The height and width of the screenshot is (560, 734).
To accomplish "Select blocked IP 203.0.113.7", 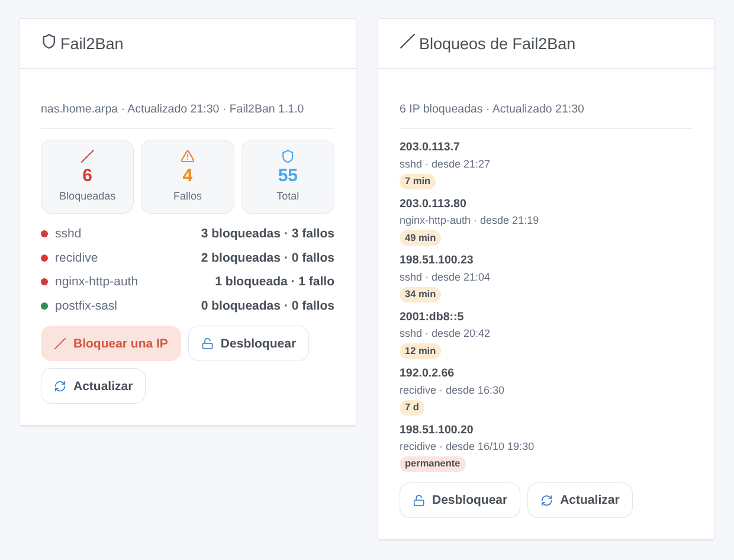I will tap(430, 147).
